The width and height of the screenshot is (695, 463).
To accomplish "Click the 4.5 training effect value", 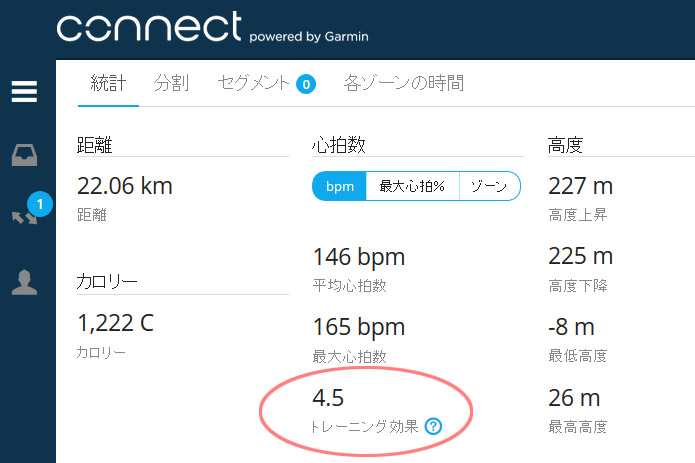I will [328, 397].
